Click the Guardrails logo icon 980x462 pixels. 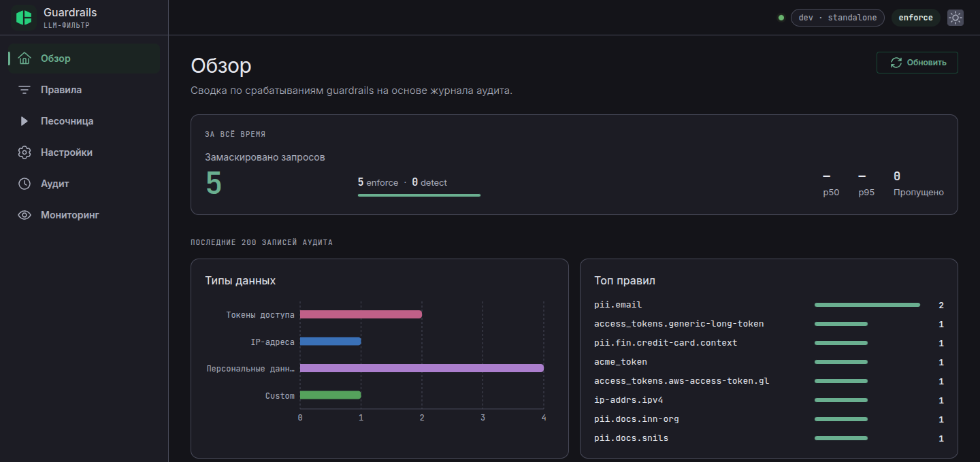click(x=24, y=18)
